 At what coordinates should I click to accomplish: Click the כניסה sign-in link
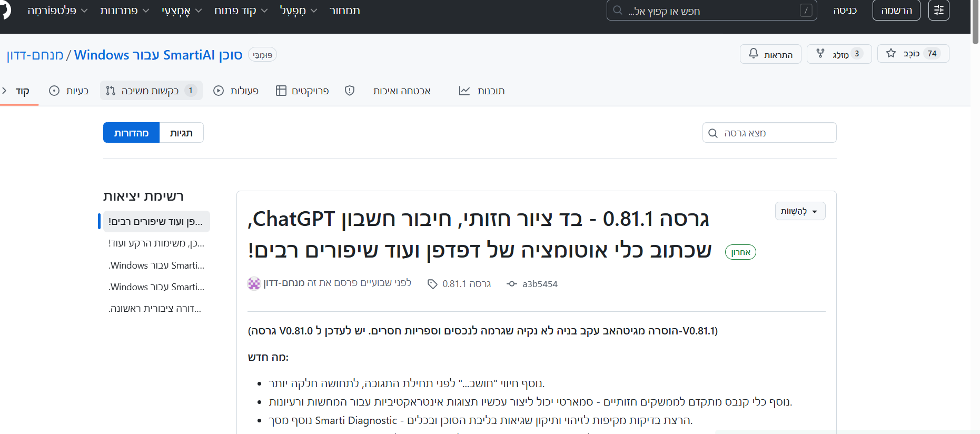click(845, 11)
